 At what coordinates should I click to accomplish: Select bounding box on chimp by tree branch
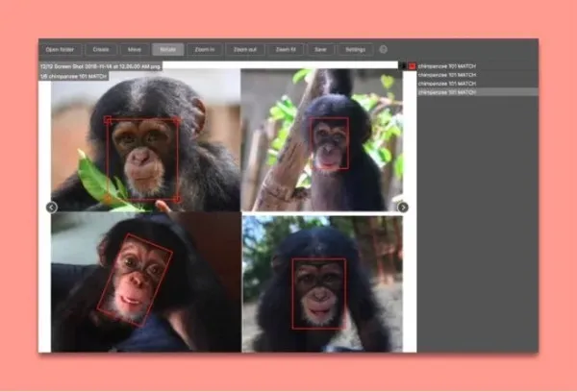(329, 143)
